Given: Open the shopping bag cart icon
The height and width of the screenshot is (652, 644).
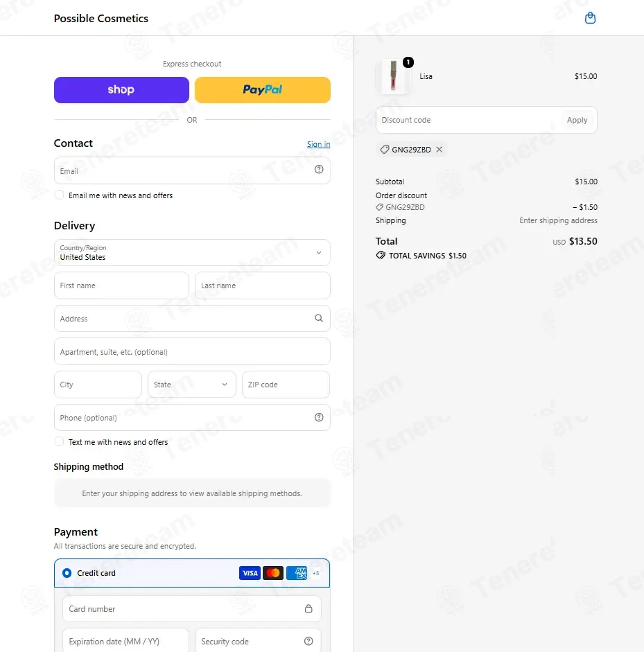Looking at the screenshot, I should pos(590,18).
